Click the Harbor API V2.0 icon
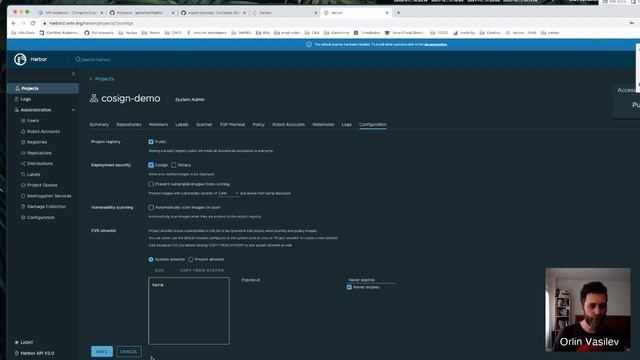This screenshot has height=360, width=640. coord(17,353)
